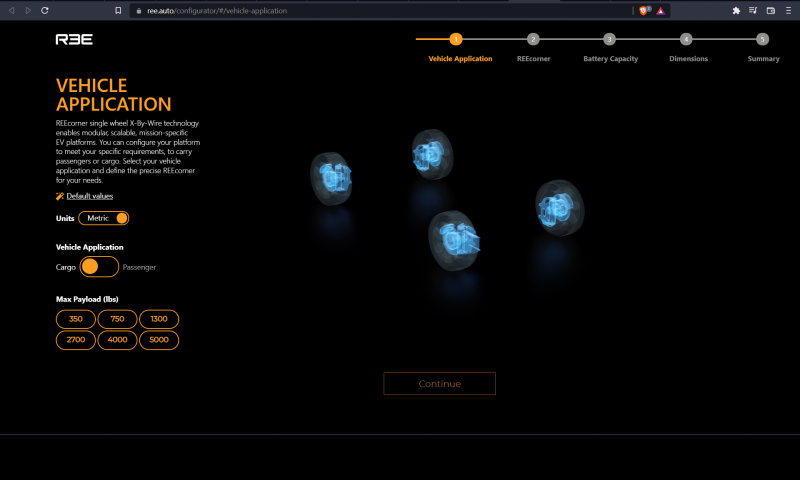The height and width of the screenshot is (480, 800).
Task: Open the Brave Shields lion icon
Action: 643,10
